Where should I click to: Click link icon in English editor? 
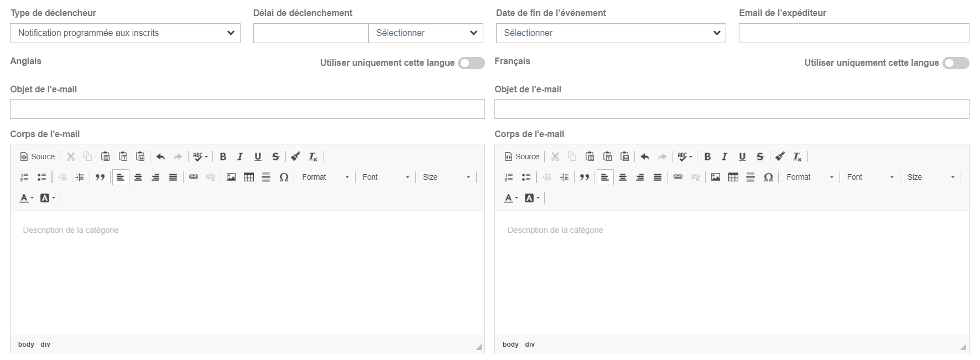point(194,177)
